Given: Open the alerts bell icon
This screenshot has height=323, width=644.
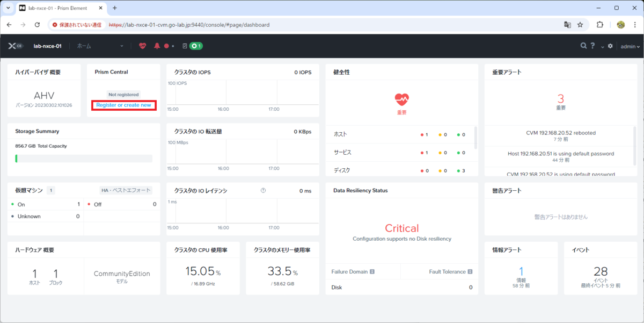Looking at the screenshot, I should pyautogui.click(x=157, y=46).
